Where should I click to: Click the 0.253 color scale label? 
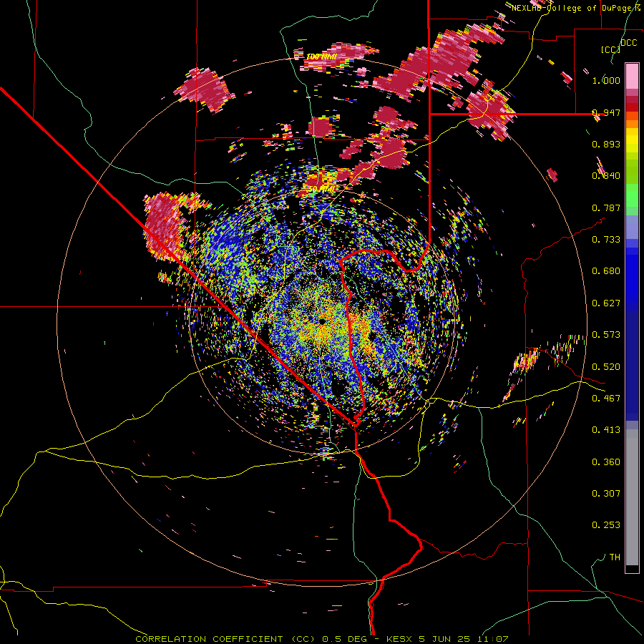606,525
